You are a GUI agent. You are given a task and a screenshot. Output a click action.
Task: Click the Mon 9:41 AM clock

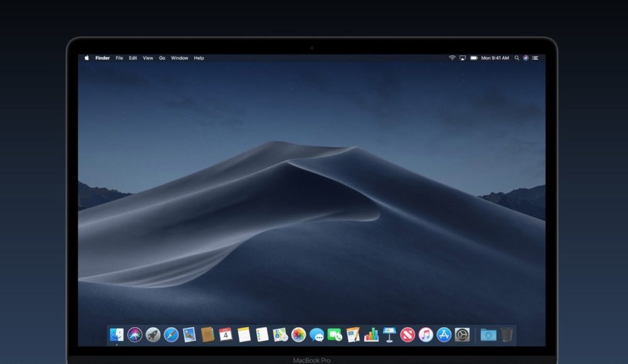495,58
